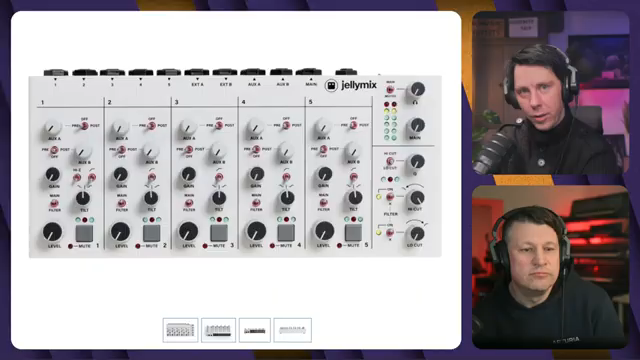
Task: Flip channel 1 MAIN/FILTER routing switch
Action: tap(54, 203)
